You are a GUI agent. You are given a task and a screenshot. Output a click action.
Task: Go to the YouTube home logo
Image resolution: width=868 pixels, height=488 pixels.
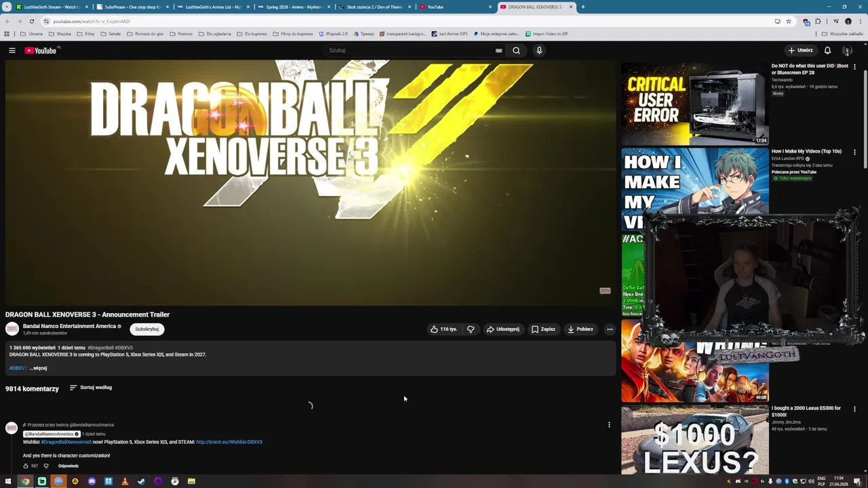(x=41, y=50)
